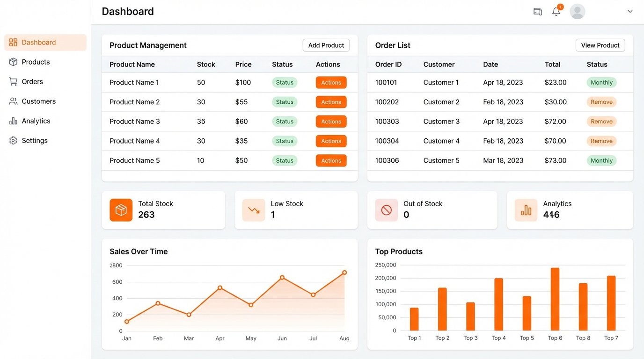This screenshot has height=359, width=644.
Task: Click the user avatar picture
Action: click(578, 12)
